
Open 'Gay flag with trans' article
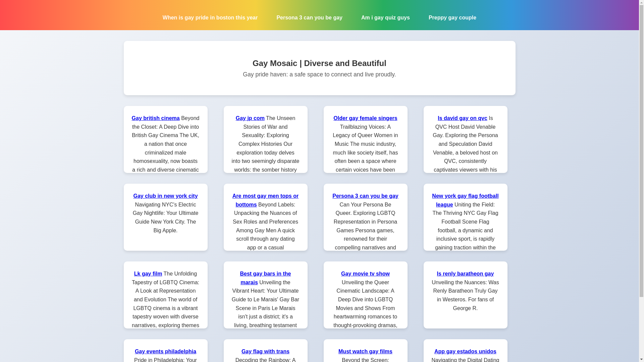tap(265, 351)
